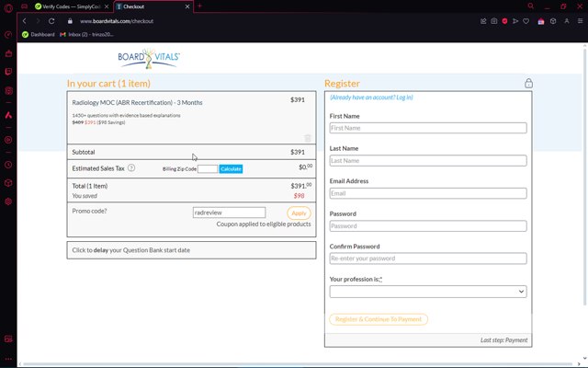588x368 pixels.
Task: Open Settings gear icon in sidebar
Action: click(x=8, y=201)
